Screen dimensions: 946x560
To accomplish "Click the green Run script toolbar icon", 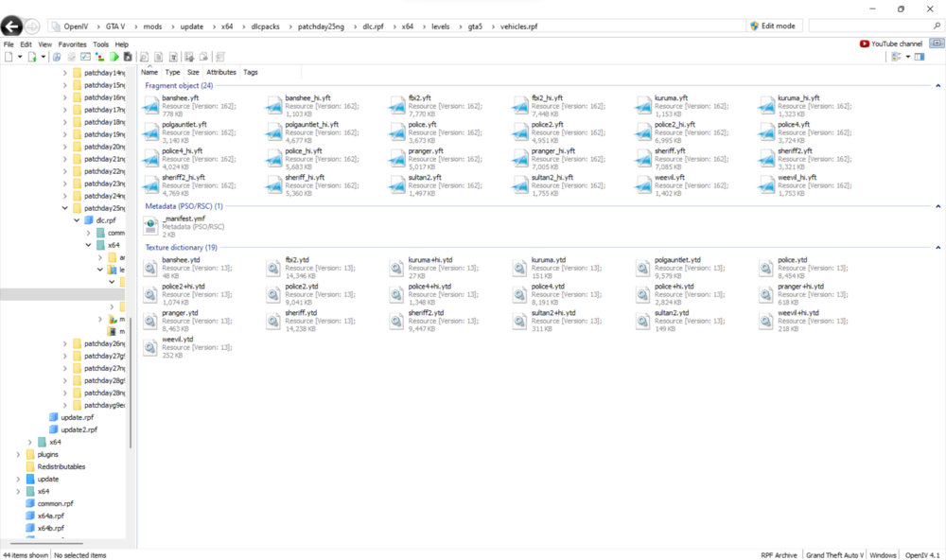I will 114,57.
